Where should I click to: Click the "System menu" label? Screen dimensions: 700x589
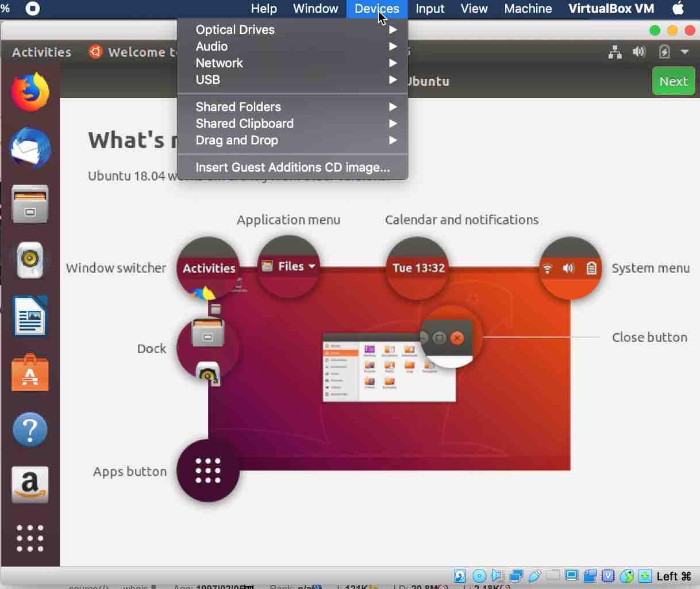pyautogui.click(x=651, y=268)
